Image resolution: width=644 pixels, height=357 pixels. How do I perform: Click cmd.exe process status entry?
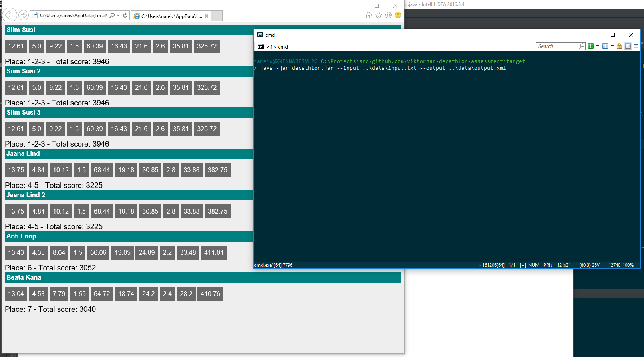point(274,265)
